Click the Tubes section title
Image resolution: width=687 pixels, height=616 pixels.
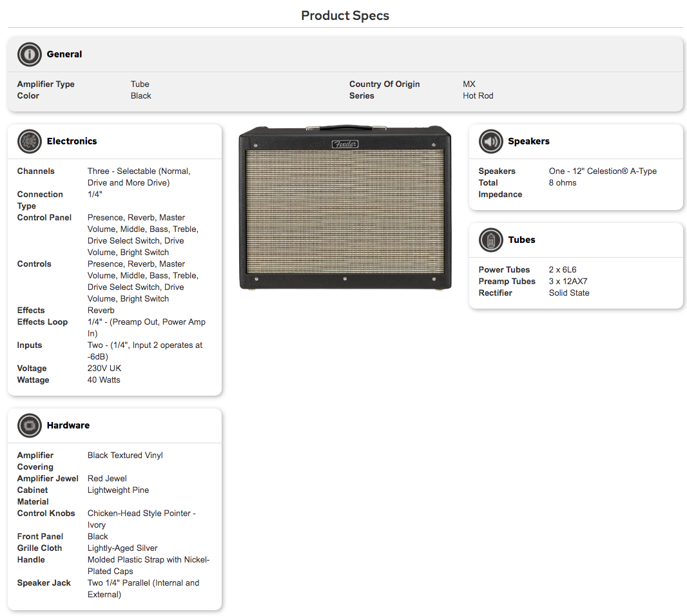click(521, 240)
